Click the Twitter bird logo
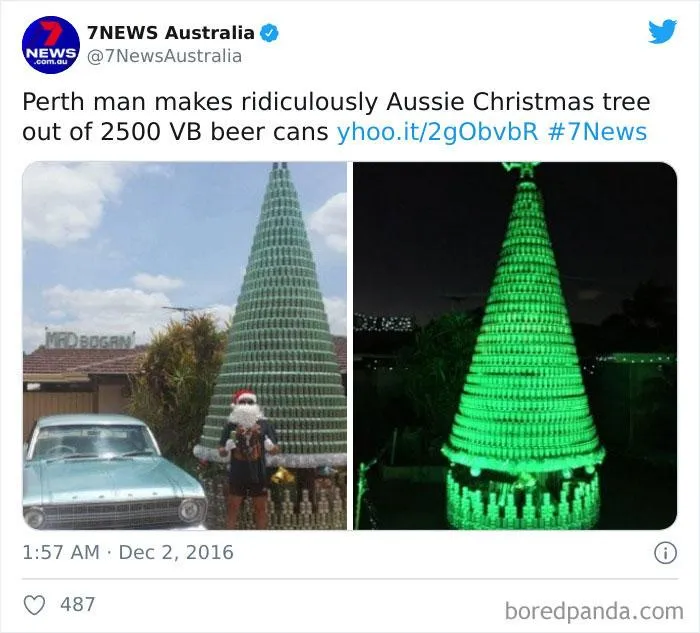 coord(662,31)
